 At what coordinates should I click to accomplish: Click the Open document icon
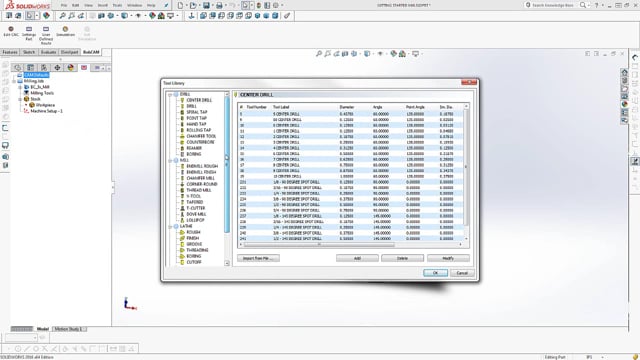point(193,5)
